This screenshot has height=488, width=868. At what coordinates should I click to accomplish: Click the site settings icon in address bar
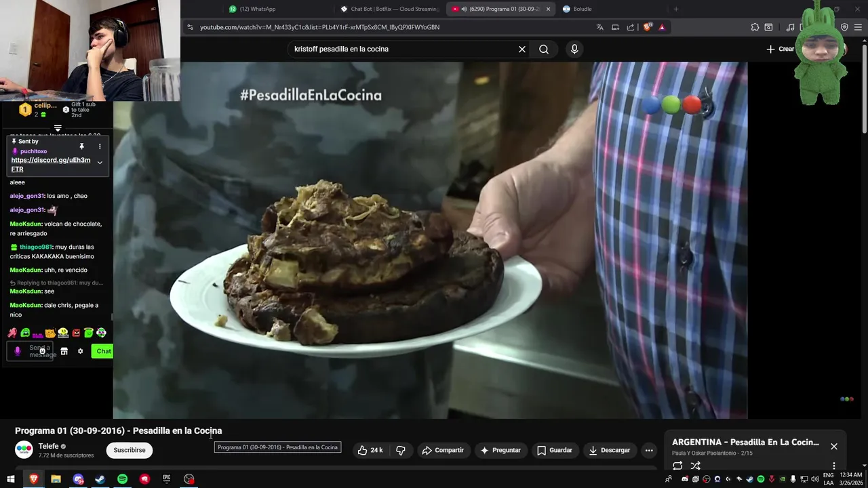tap(190, 27)
